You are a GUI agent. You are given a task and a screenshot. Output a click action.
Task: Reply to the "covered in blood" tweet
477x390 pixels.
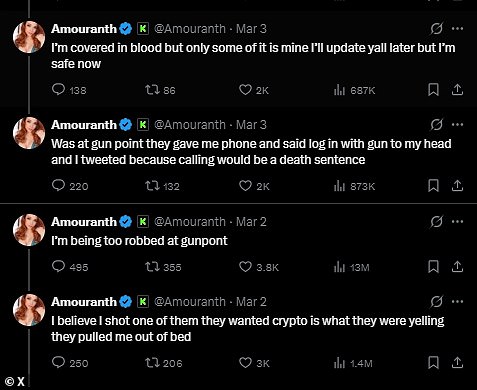[x=59, y=89]
